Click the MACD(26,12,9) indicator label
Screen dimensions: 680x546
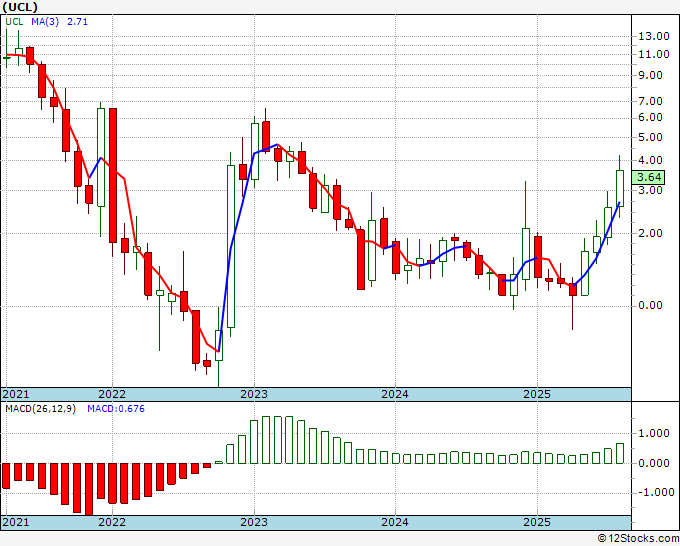(40, 409)
